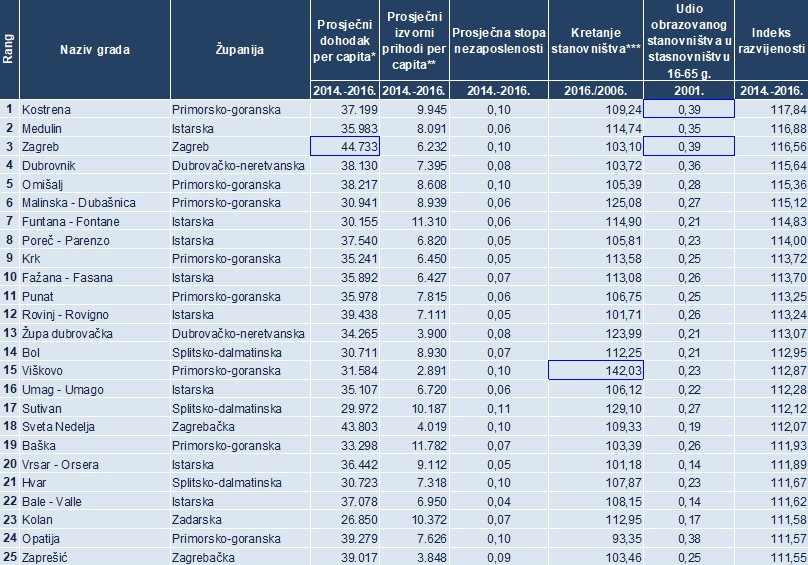This screenshot has width=808, height=565.
Task: Select the 'Kretanje stanovništva***' header cell
Action: pyautogui.click(x=596, y=41)
